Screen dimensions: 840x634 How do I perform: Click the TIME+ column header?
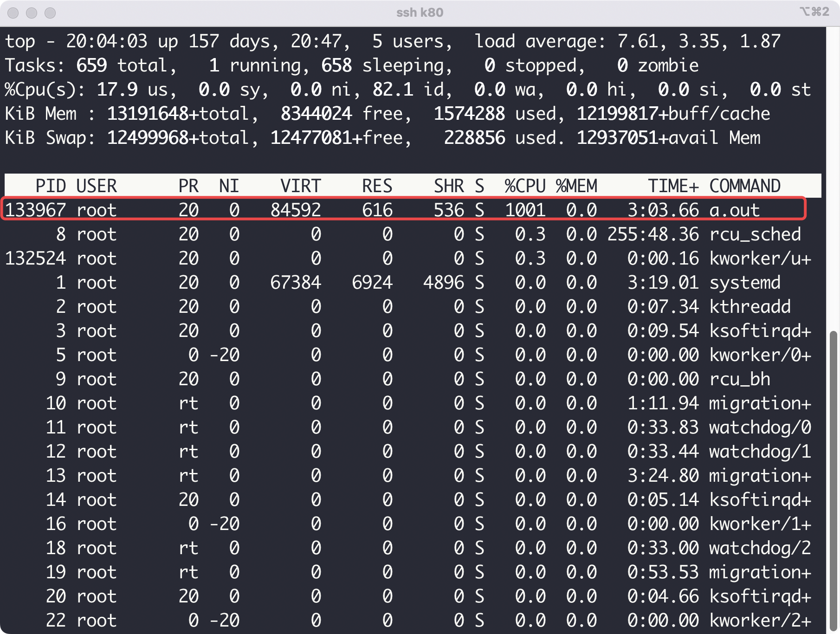click(x=673, y=186)
